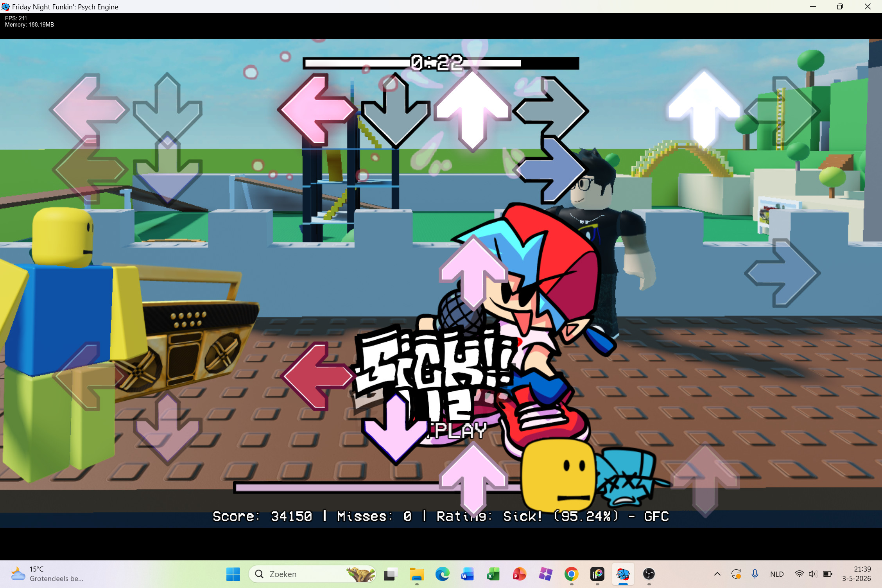The width and height of the screenshot is (882, 588).
Task: Switch to Google Chrome in taskbar
Action: 571,574
